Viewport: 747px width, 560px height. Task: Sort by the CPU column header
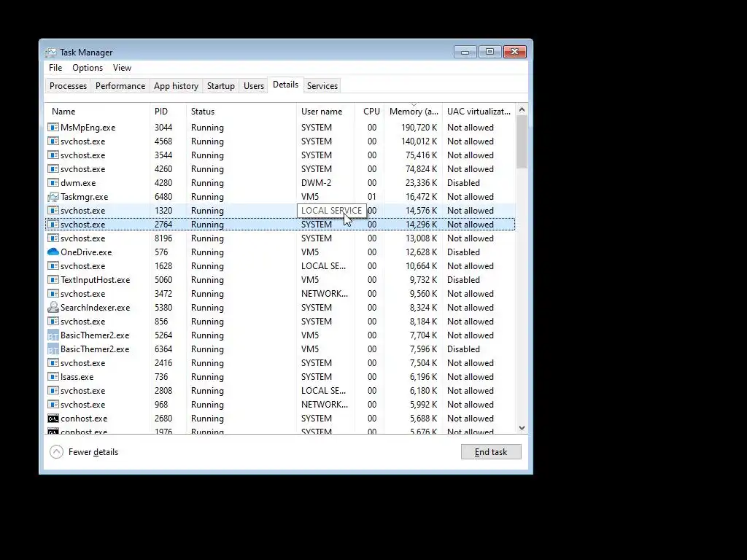(x=370, y=112)
